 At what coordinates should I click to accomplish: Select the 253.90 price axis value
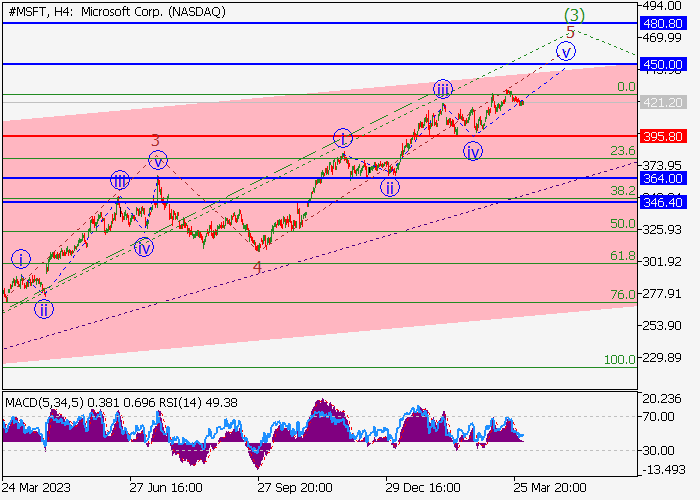tap(662, 325)
